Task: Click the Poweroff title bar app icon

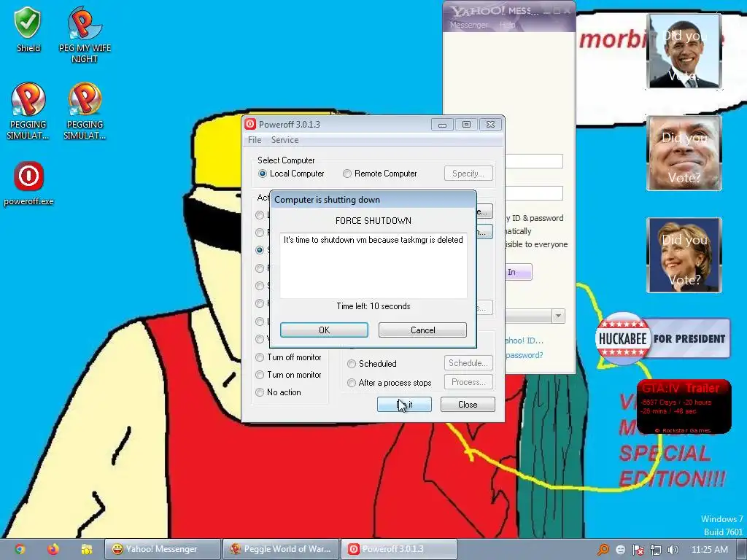Action: coord(250,124)
